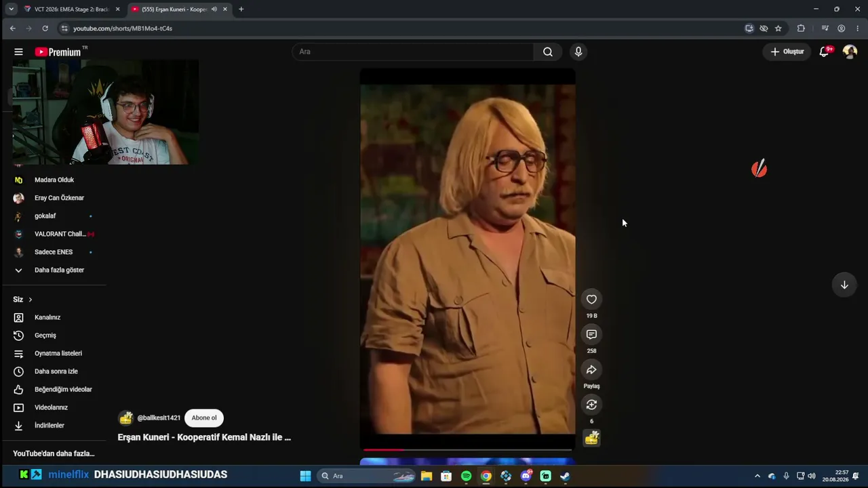Open the new tab plus button
Viewport: 868px width, 488px height.
[x=241, y=9]
